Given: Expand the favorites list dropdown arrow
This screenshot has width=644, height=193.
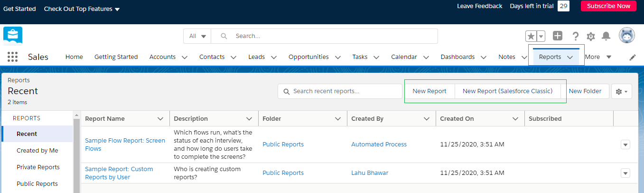Looking at the screenshot, I should (541, 36).
